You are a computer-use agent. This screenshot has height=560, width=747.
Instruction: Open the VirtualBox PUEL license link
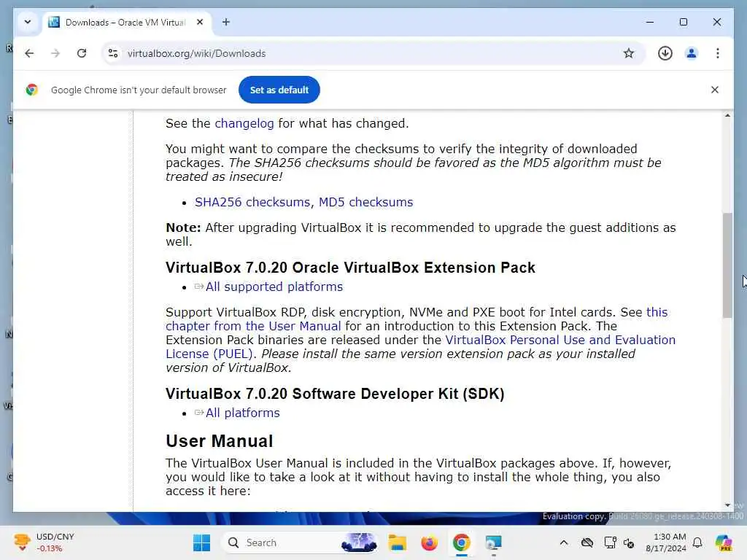click(420, 346)
